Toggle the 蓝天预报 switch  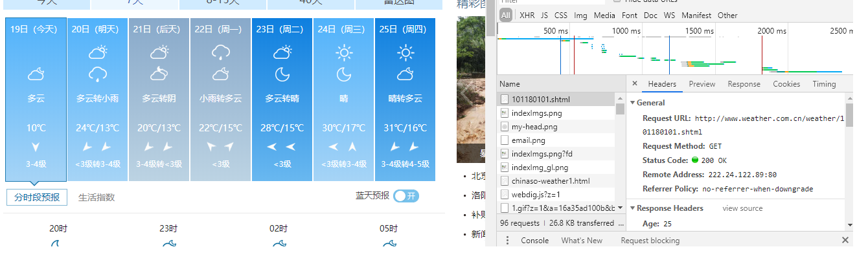(406, 196)
